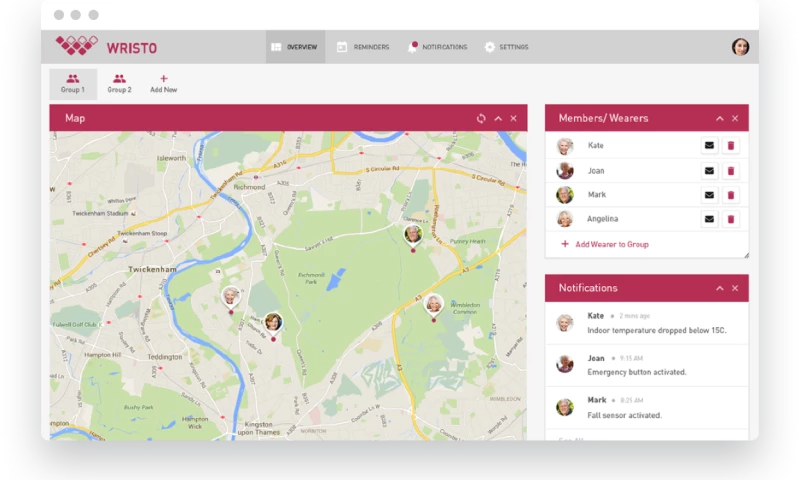
Task: Open Joan's emergency button notification
Action: tap(646, 365)
